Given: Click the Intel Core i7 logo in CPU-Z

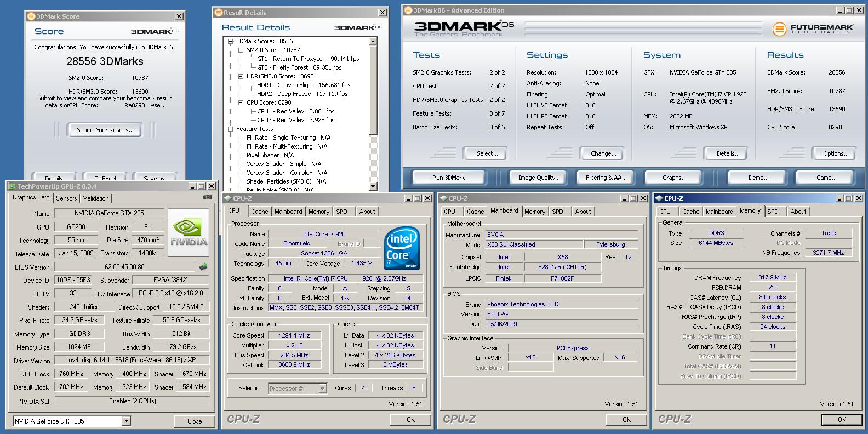Looking at the screenshot, I should tap(402, 248).
